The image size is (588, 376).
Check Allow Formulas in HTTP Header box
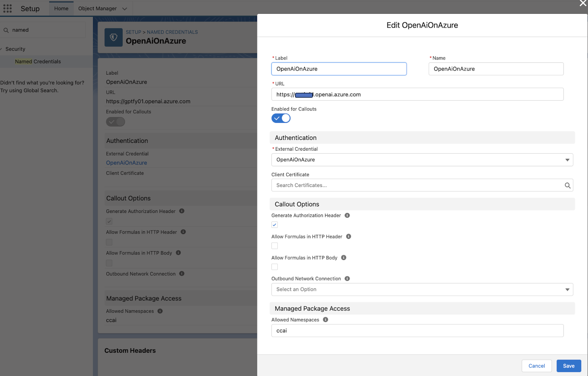(x=274, y=246)
